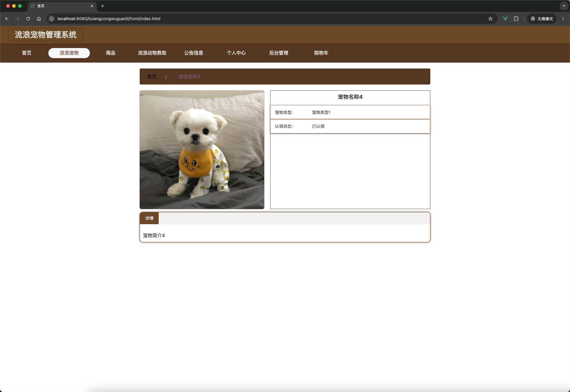Click the browser back arrow
This screenshot has height=392, width=570.
tap(7, 19)
